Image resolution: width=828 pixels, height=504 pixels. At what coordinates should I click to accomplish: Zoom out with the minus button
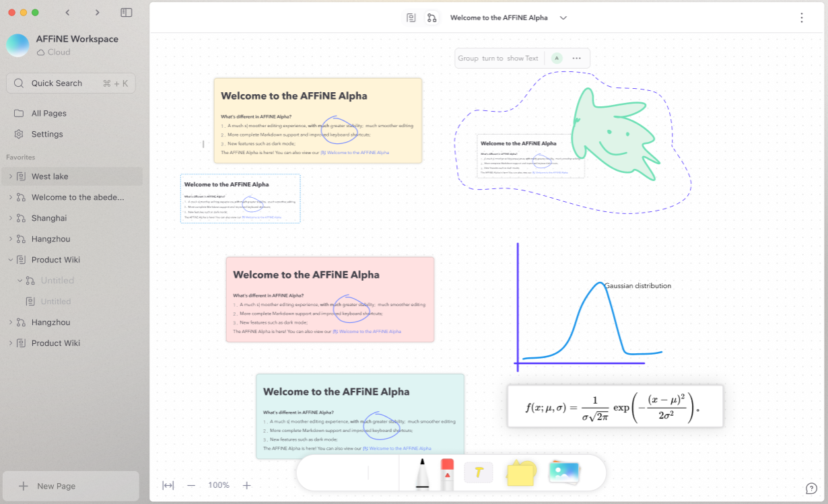(191, 485)
